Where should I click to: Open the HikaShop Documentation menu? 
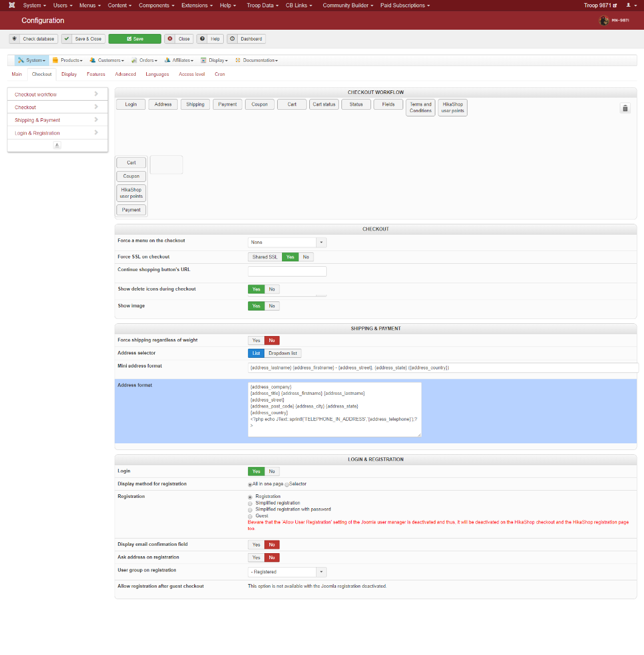257,61
